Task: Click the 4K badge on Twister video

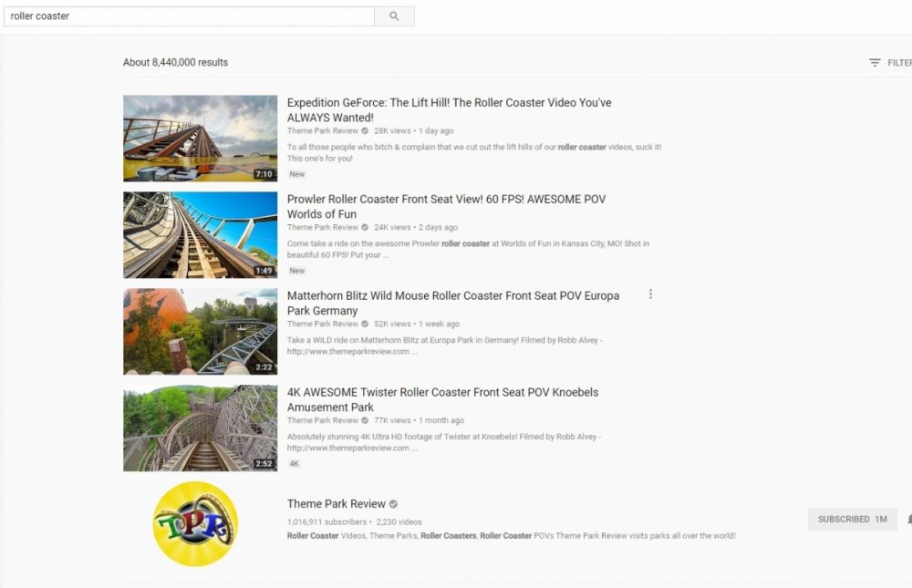Action: [x=294, y=464]
